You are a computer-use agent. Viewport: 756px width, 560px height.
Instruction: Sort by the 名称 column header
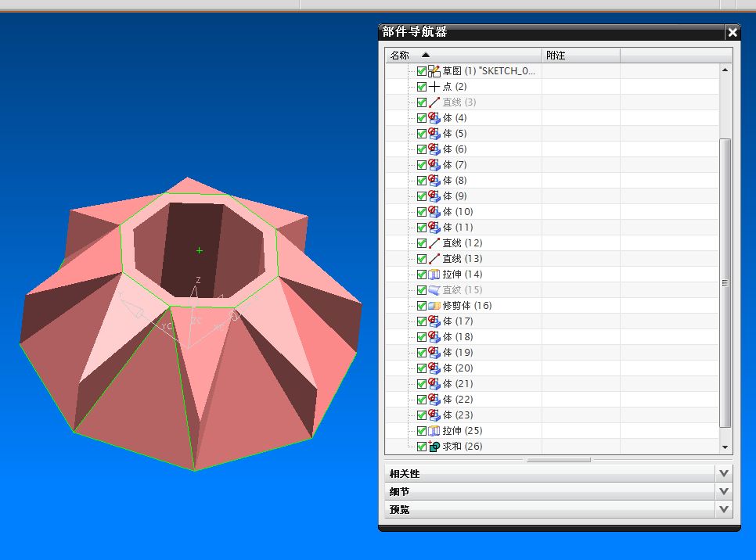pos(463,56)
